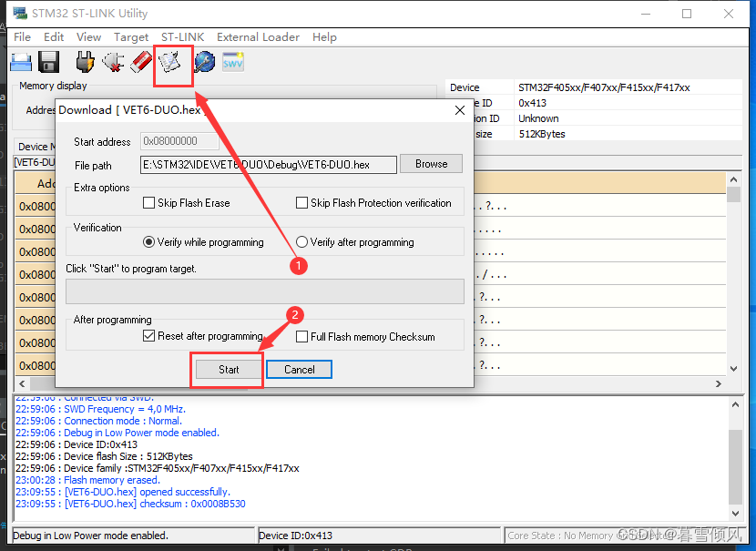Click the programming progress bar

[x=265, y=291]
